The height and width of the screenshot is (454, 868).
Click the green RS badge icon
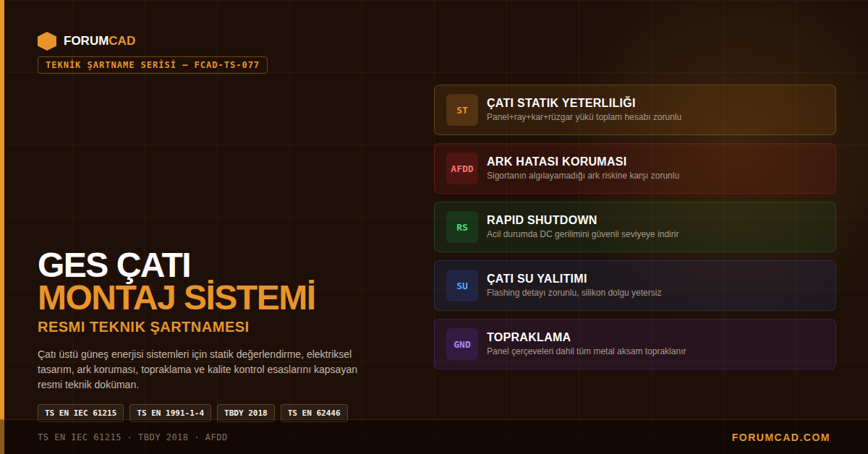(462, 227)
